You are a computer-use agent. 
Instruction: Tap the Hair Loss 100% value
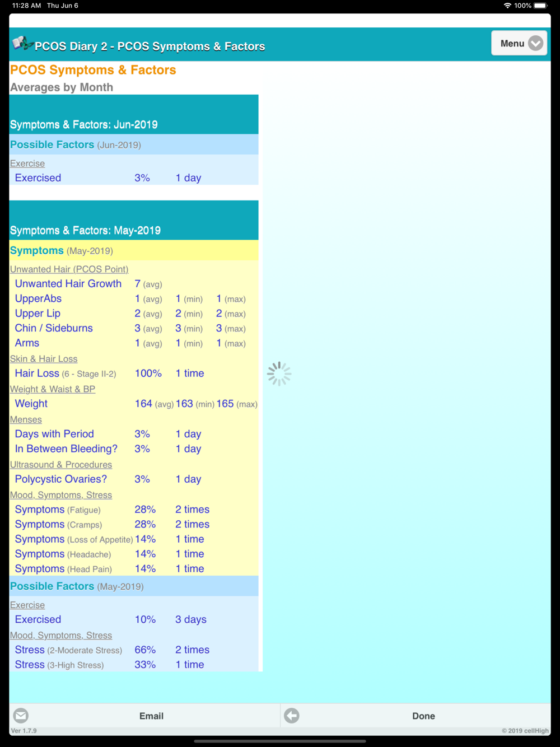(x=148, y=373)
